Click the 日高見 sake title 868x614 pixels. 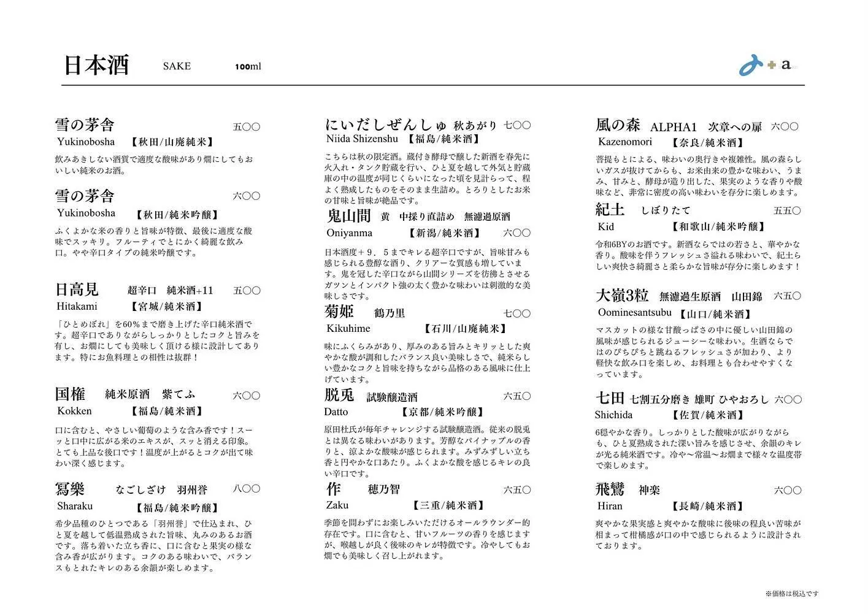click(77, 290)
